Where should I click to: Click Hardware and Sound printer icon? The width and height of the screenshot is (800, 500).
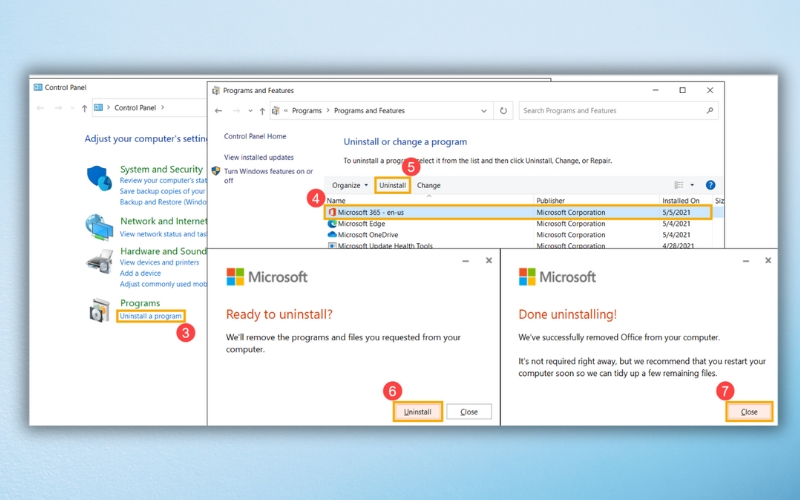pos(100,261)
